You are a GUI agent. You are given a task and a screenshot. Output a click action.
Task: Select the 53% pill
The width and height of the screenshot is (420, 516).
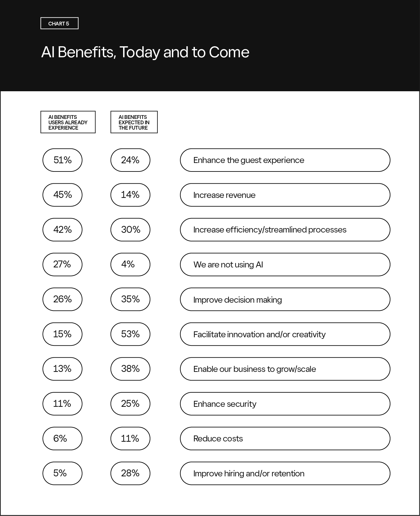[130, 334]
